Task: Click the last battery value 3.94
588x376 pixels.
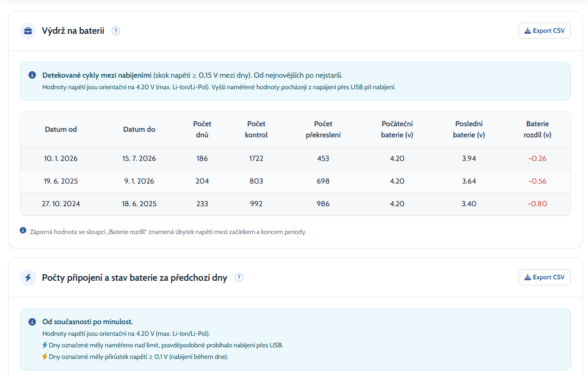Action: (469, 159)
